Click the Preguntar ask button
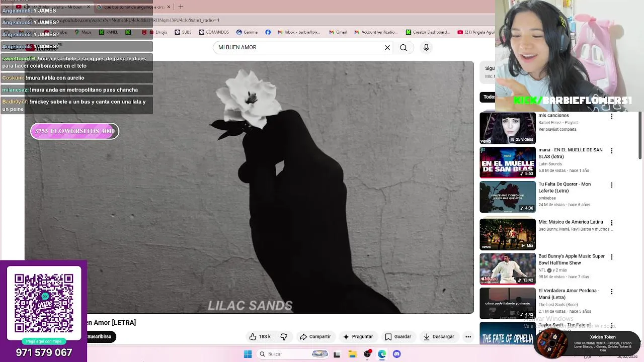 [358, 337]
